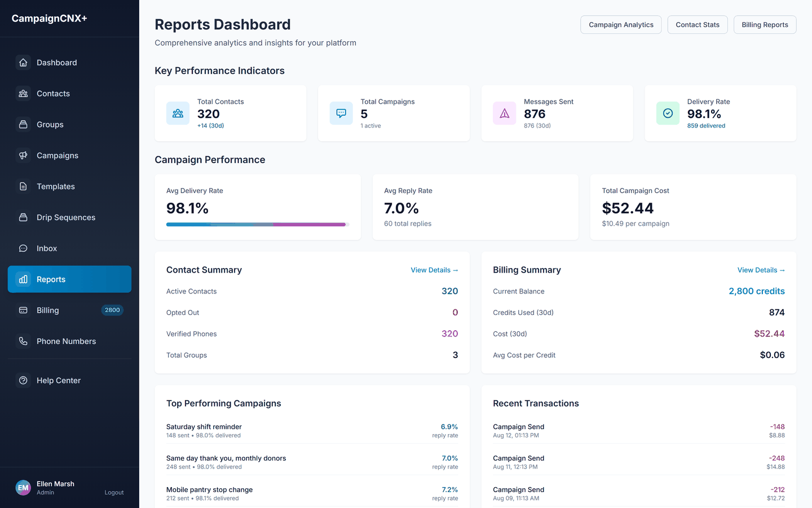Select the Saturday shift reminder campaign
Image resolution: width=812 pixels, height=508 pixels.
pos(312,431)
